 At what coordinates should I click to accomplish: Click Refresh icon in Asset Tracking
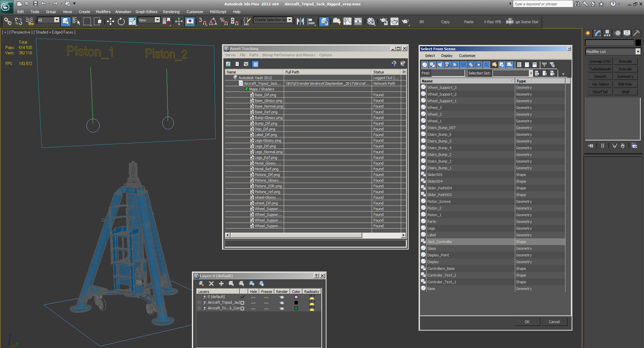pos(228,64)
